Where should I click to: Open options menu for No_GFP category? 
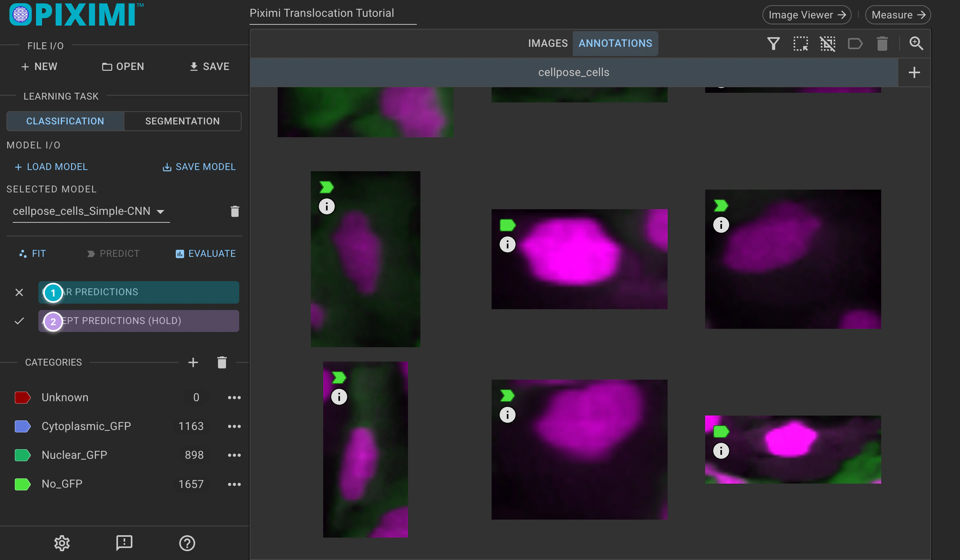pos(234,484)
